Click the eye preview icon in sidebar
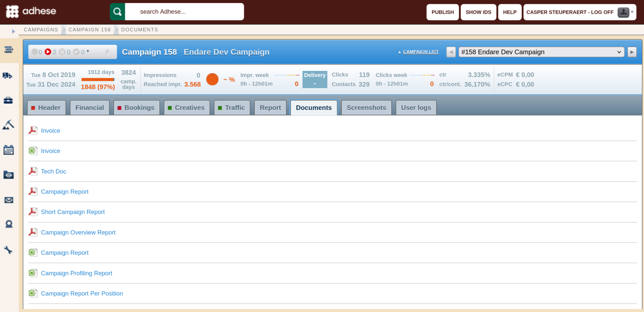644x312 pixels. tap(8, 175)
